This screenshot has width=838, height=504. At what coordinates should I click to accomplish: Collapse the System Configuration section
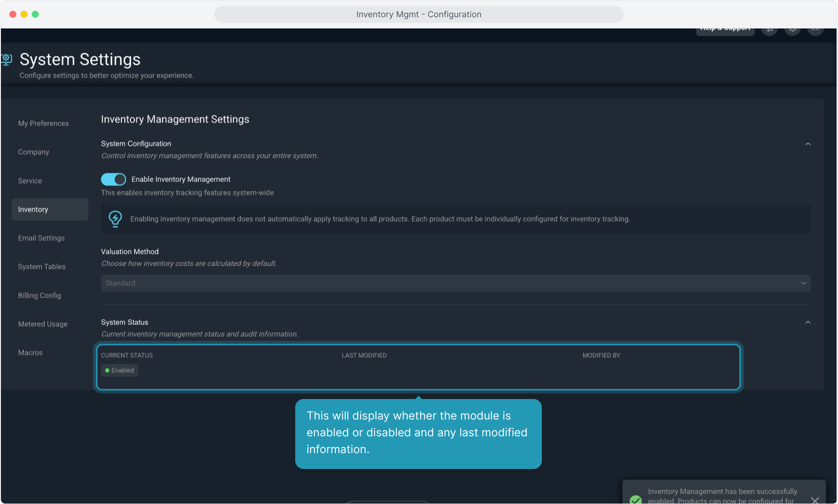tap(808, 144)
